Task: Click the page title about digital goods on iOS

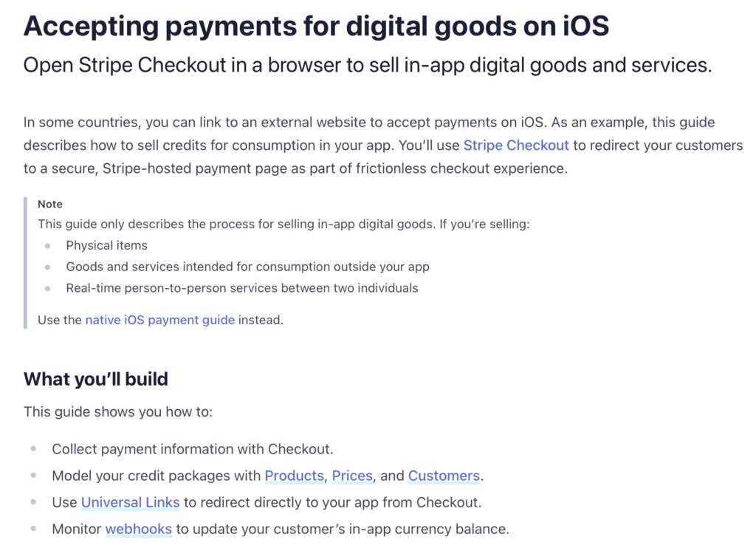Action: coord(316,26)
